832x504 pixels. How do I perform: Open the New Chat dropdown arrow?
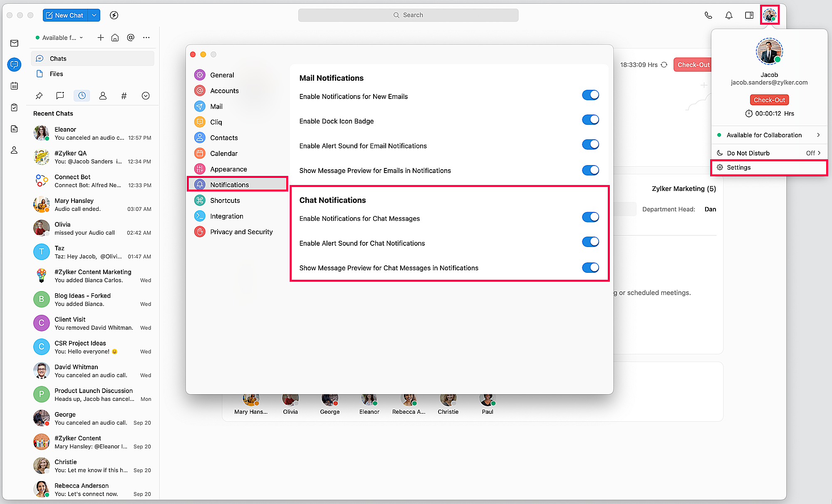tap(94, 15)
